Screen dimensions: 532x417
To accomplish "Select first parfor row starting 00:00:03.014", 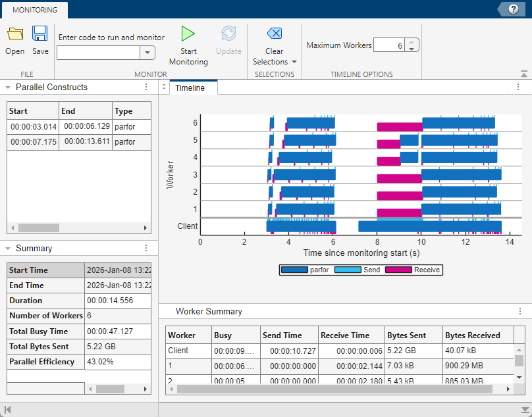I will (79, 127).
